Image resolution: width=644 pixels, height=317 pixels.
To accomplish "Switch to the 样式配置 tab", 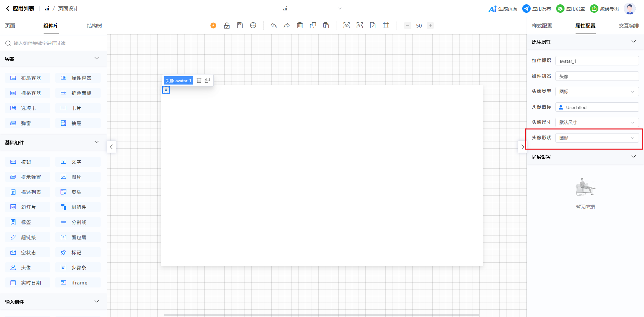I will pos(542,26).
